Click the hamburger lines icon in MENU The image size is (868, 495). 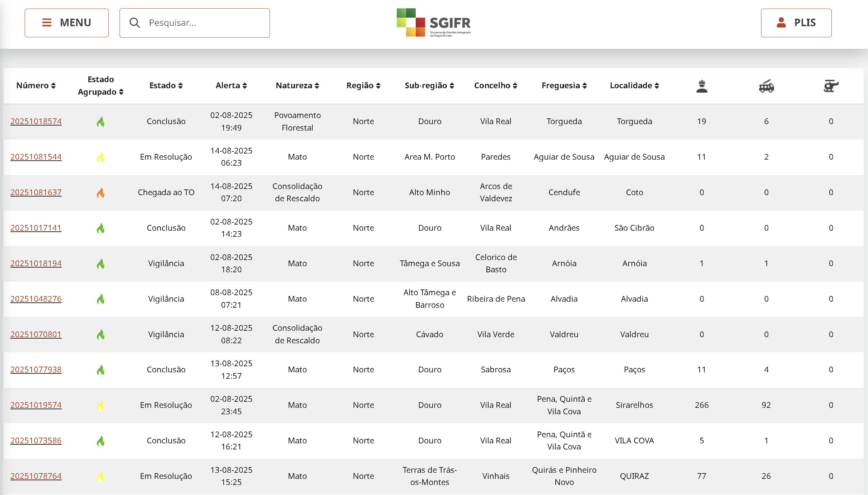click(47, 23)
